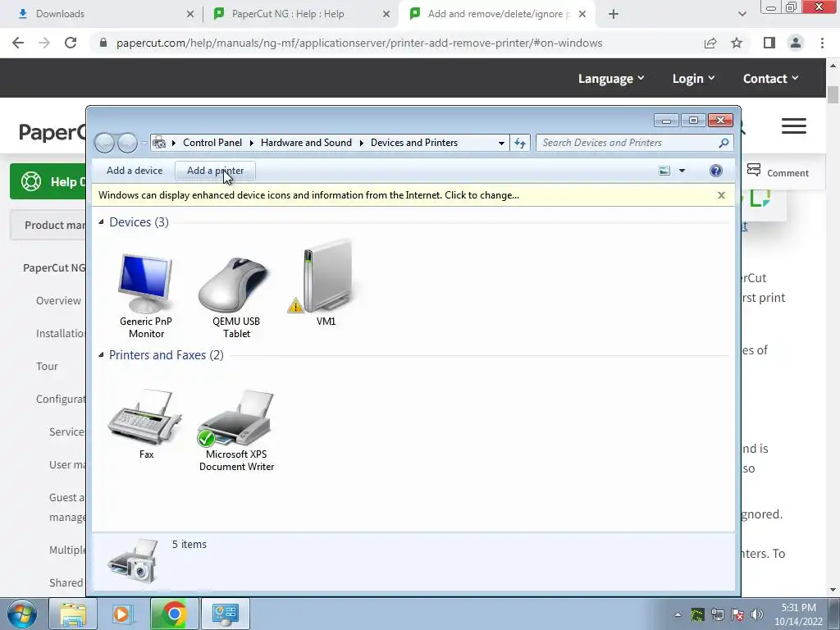Collapse the Devices (3) group
Image resolution: width=840 pixels, height=630 pixels.
click(x=101, y=221)
